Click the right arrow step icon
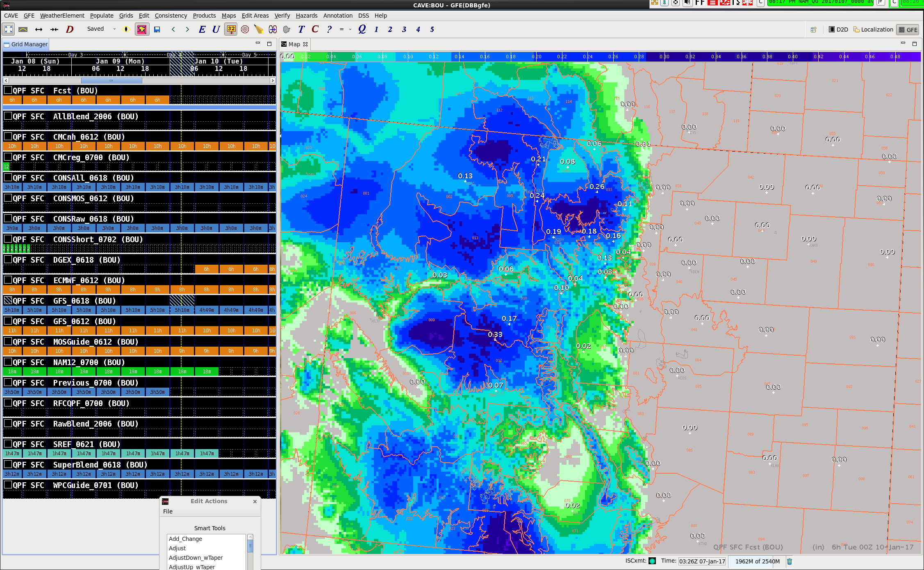Image resolution: width=924 pixels, height=570 pixels. (187, 29)
